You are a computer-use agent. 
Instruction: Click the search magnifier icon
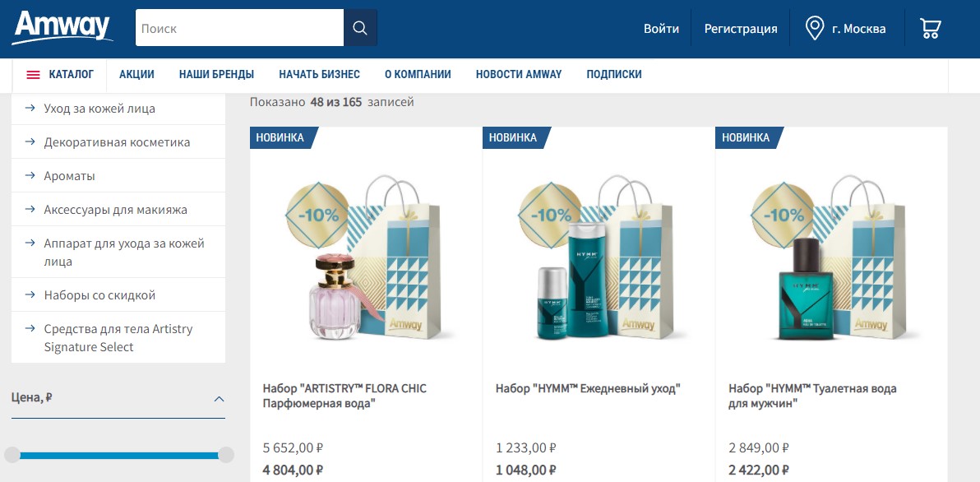click(360, 27)
